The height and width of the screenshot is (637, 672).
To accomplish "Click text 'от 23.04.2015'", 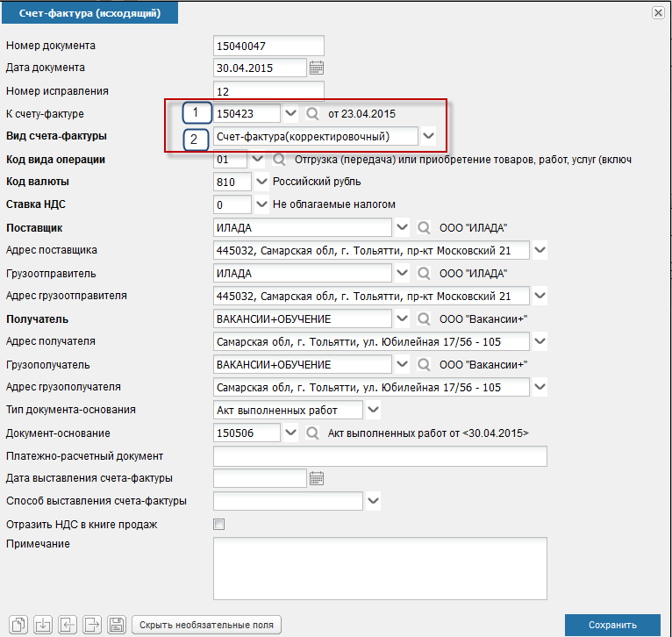I will coord(361,113).
